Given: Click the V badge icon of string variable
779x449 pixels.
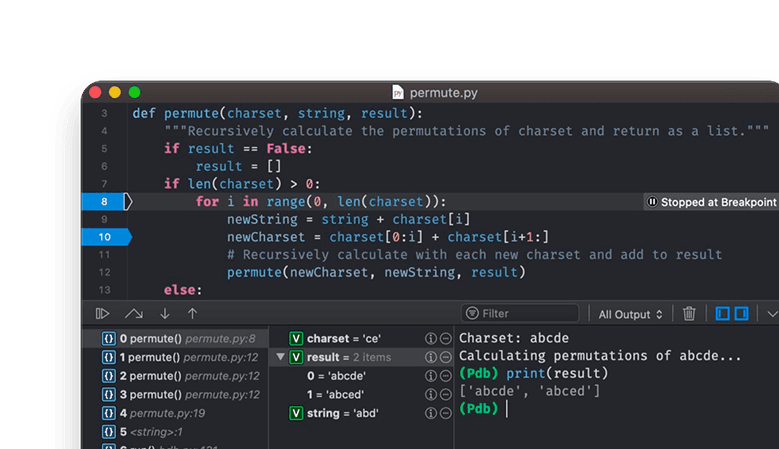Looking at the screenshot, I should [x=296, y=413].
